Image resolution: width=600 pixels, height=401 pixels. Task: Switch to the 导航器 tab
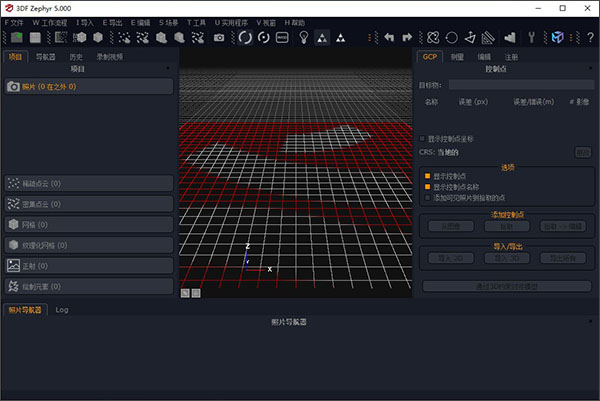[46, 57]
